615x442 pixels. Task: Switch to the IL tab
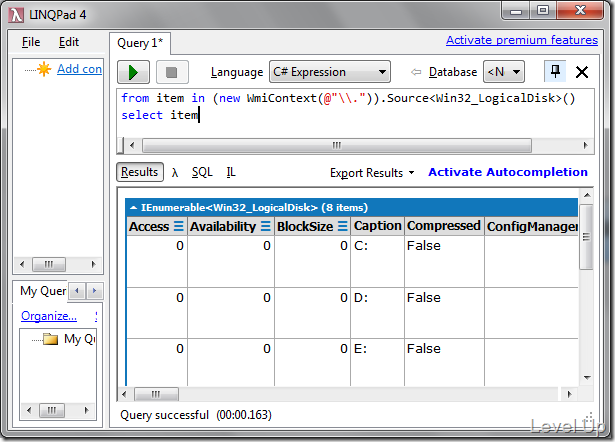pyautogui.click(x=231, y=173)
